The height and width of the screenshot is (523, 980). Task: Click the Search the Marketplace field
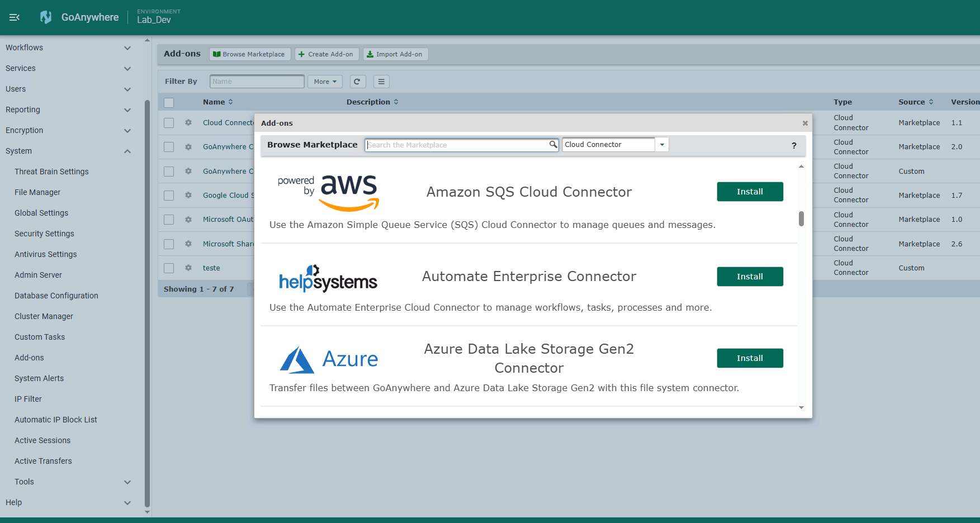point(457,145)
